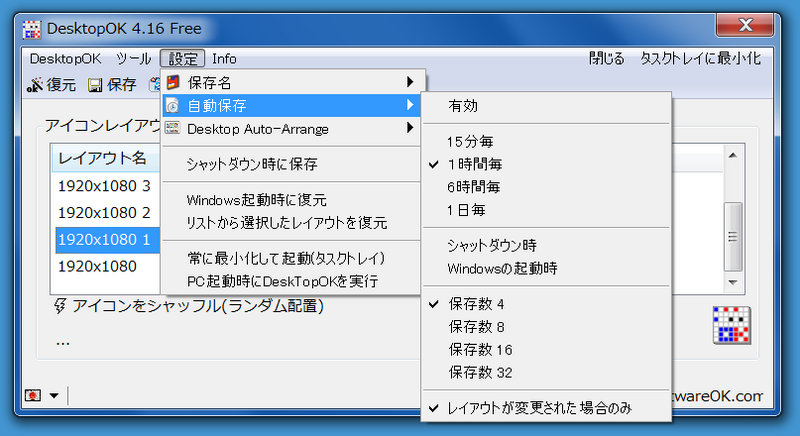
Task: Select the checked 1時間毎 interval
Action: [x=546, y=164]
